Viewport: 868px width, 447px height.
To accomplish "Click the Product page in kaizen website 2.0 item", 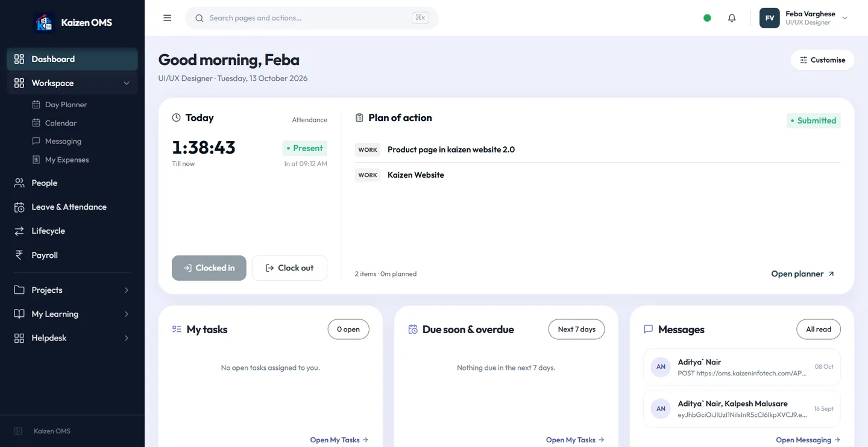I will click(451, 149).
